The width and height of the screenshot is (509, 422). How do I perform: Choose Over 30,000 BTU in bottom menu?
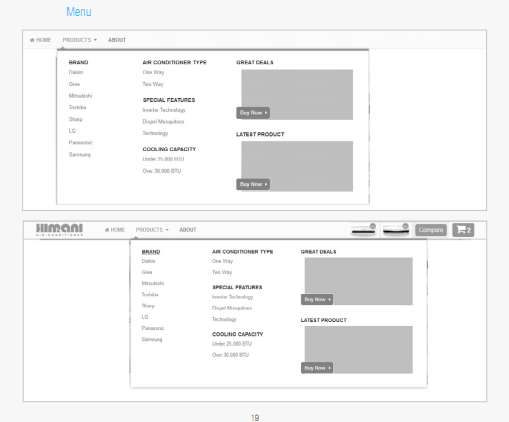[230, 355]
